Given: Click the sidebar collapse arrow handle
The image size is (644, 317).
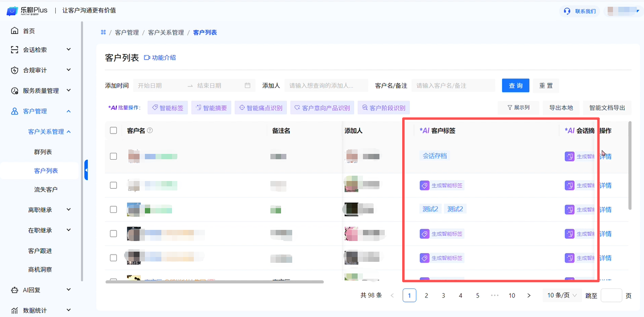Looking at the screenshot, I should 86,170.
